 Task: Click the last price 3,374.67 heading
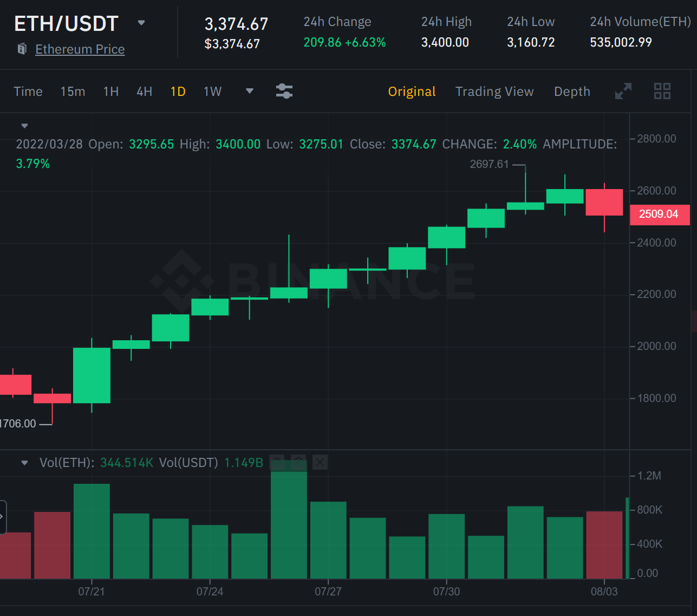[x=236, y=24]
